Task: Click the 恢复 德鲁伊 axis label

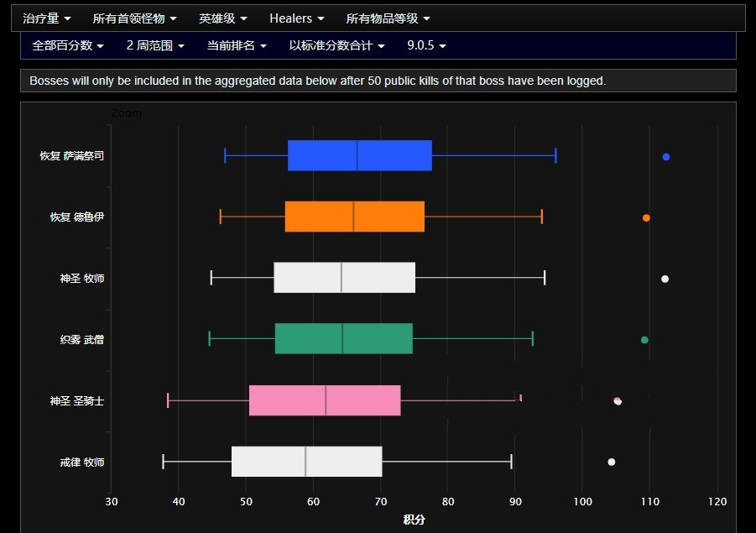Action: click(x=77, y=217)
